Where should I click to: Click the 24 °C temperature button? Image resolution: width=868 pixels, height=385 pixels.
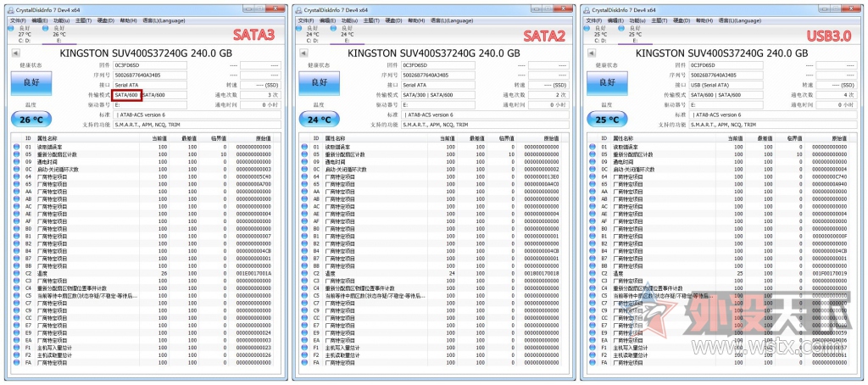[x=319, y=119]
